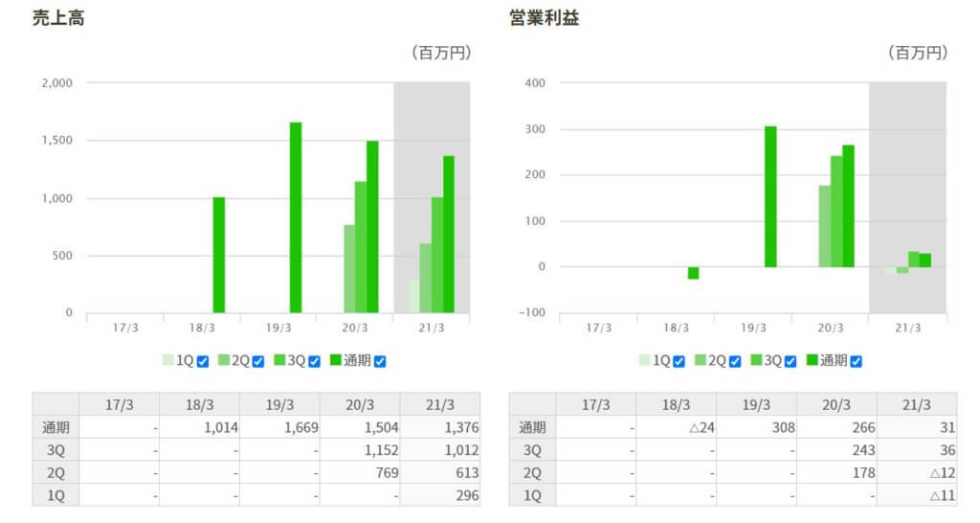This screenshot has height=523, width=980.
Task: Click the 通期 row header in profit table
Action: 533,427
